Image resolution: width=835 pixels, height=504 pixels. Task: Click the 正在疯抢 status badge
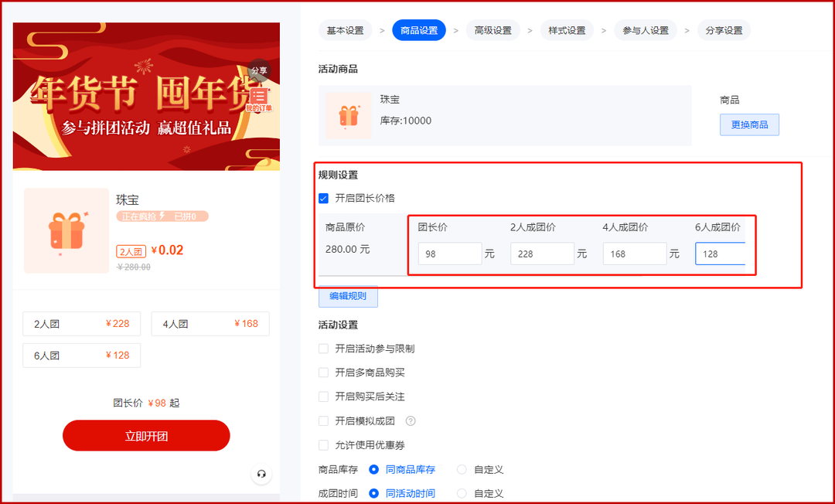162,216
